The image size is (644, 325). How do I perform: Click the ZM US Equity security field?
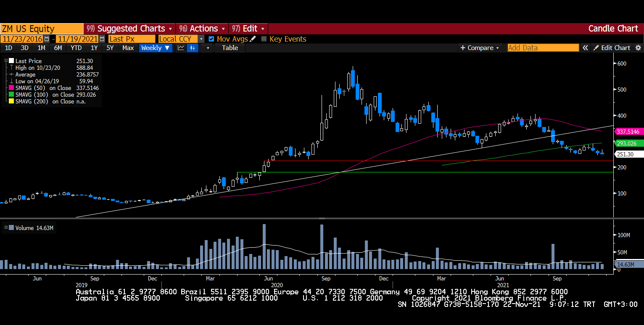tap(42, 29)
